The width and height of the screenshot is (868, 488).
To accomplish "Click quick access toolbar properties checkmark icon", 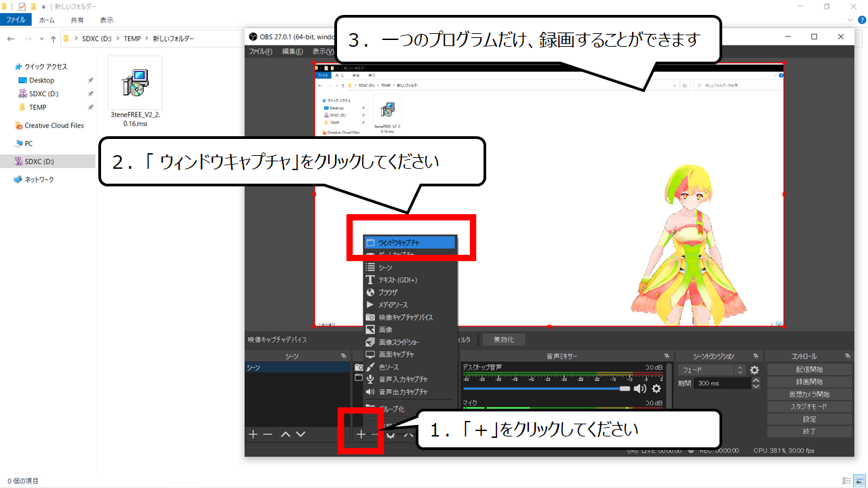I will pyautogui.click(x=22, y=6).
